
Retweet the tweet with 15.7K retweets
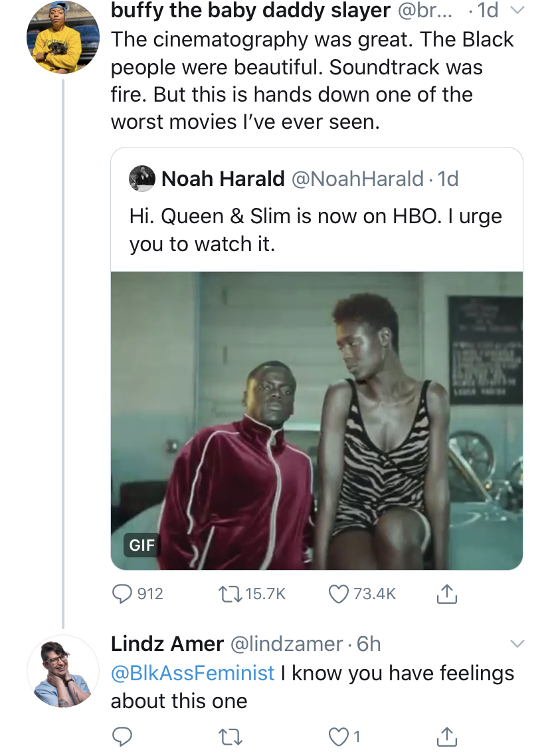[x=229, y=593]
